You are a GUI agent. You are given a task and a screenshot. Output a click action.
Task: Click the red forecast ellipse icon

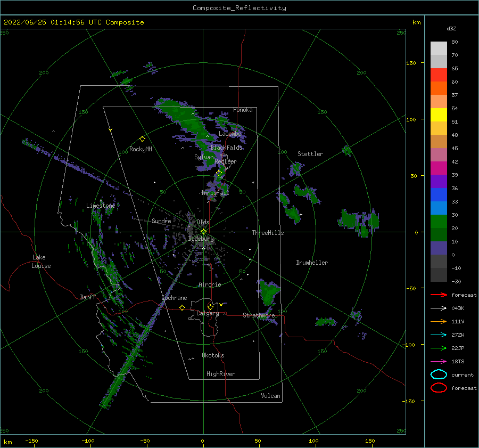pos(439,388)
